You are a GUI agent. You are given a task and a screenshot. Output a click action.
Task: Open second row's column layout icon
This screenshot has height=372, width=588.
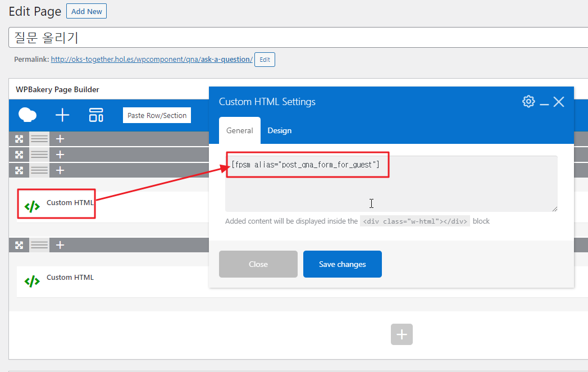pos(39,155)
